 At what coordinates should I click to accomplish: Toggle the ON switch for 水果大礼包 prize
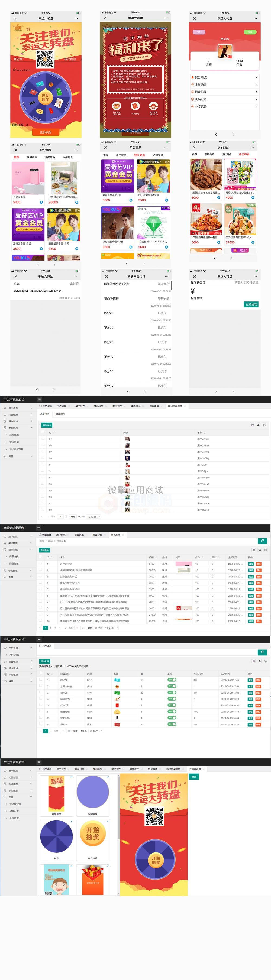[172, 686]
